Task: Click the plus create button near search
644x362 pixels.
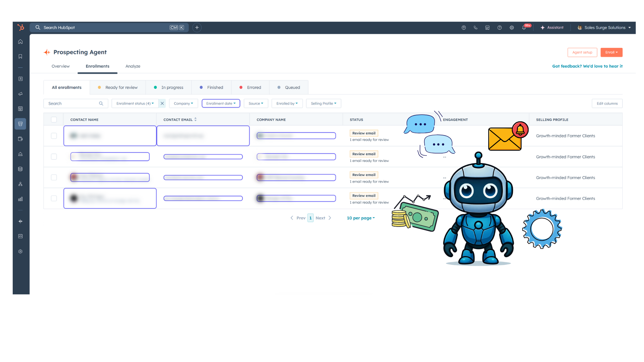Action: click(197, 27)
